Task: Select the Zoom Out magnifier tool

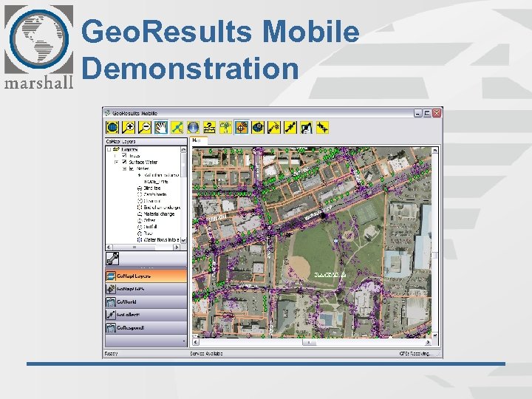Action: (145, 128)
